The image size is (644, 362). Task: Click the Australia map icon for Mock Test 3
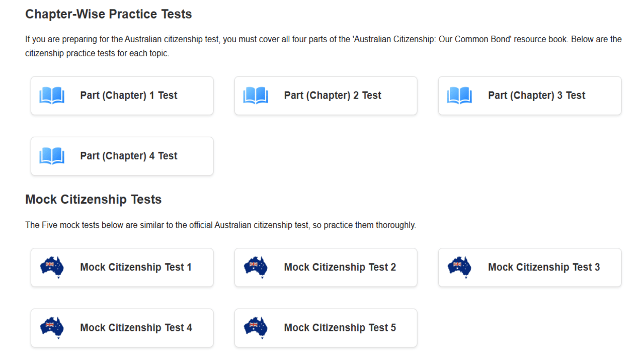point(459,267)
